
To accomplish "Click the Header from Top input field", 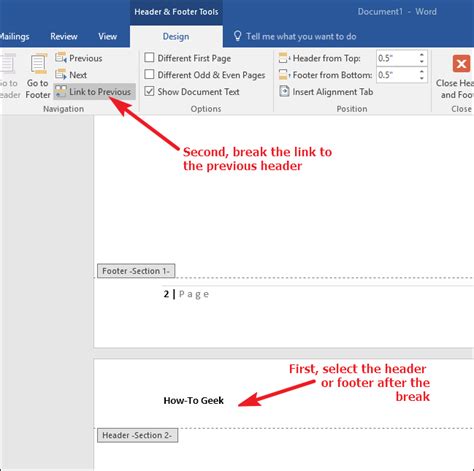I will coord(397,58).
